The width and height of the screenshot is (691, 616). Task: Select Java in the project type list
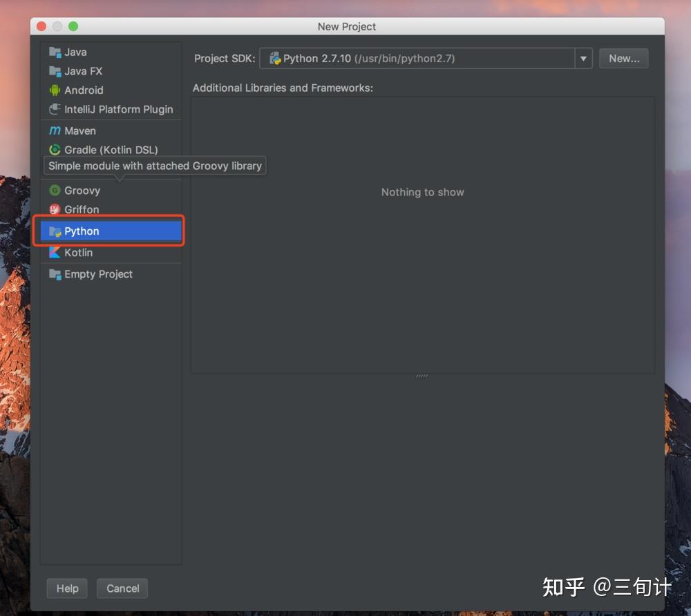pyautogui.click(x=76, y=52)
